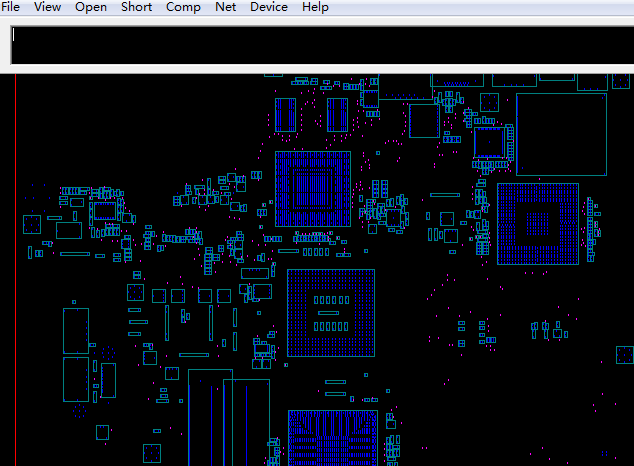
Task: Open the Comp menu
Action: coord(183,7)
